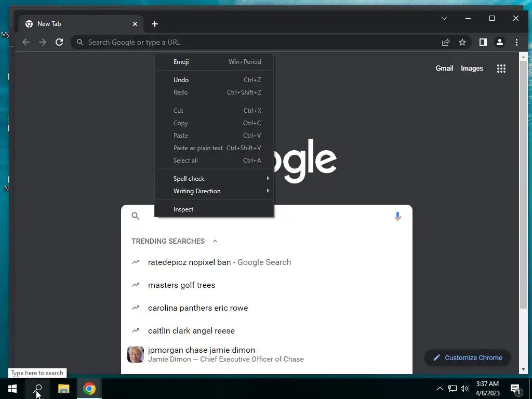Image resolution: width=532 pixels, height=399 pixels.
Task: Select the masters golf trees suggestion
Action: click(x=267, y=285)
